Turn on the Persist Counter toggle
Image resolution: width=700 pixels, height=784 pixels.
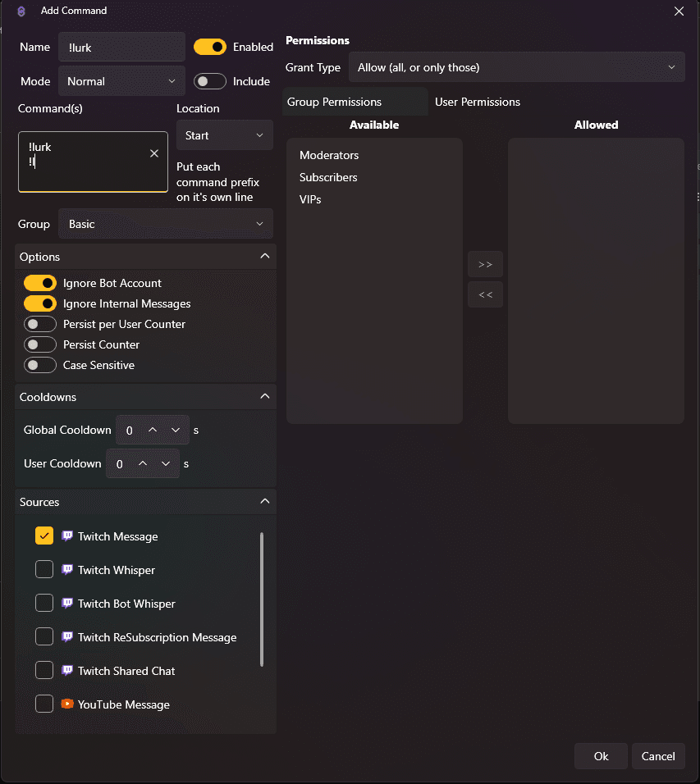coord(40,344)
